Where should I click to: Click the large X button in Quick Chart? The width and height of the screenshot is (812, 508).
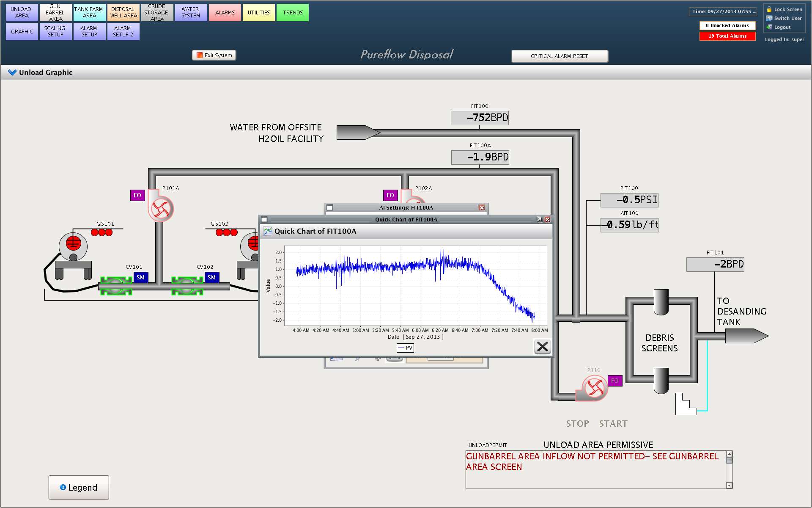click(x=543, y=347)
